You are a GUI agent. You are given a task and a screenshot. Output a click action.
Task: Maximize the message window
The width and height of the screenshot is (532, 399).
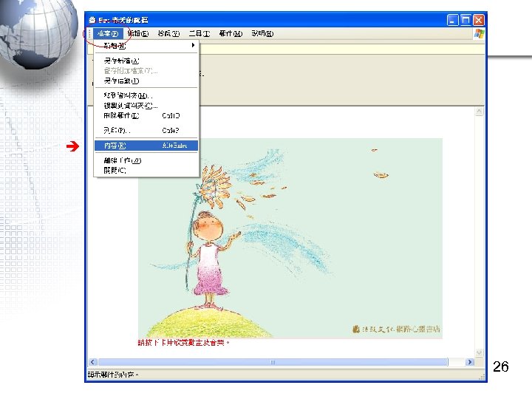[x=465, y=20]
